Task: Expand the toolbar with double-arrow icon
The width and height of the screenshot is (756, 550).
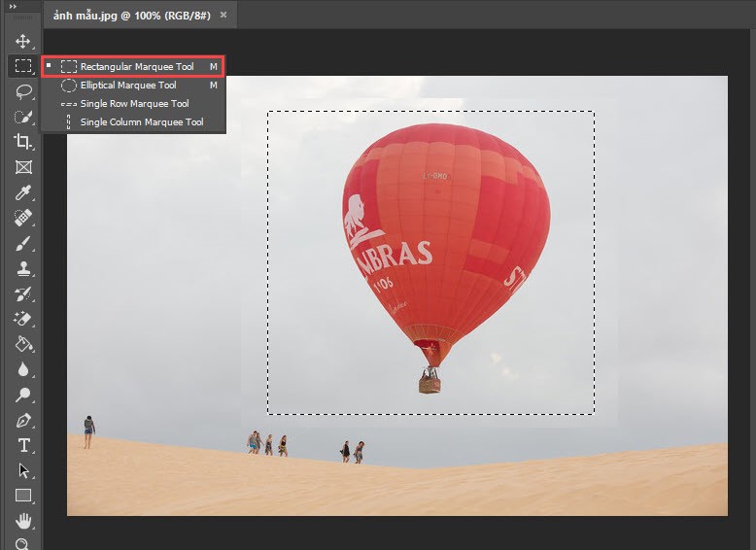Action: pos(13,6)
